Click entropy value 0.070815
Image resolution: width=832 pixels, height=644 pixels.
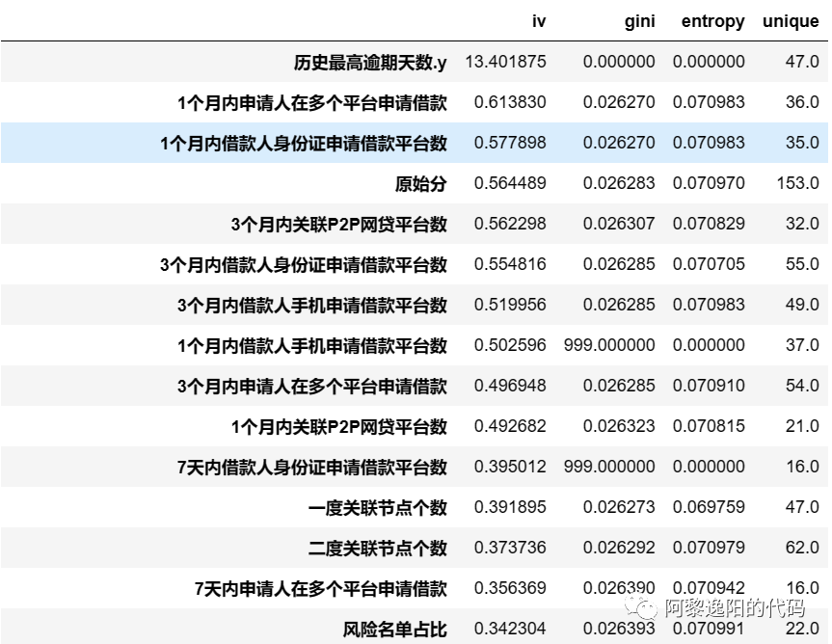pos(709,426)
